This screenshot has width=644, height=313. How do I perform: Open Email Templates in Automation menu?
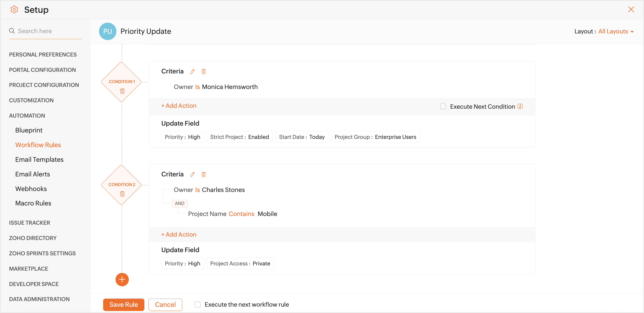tap(39, 159)
